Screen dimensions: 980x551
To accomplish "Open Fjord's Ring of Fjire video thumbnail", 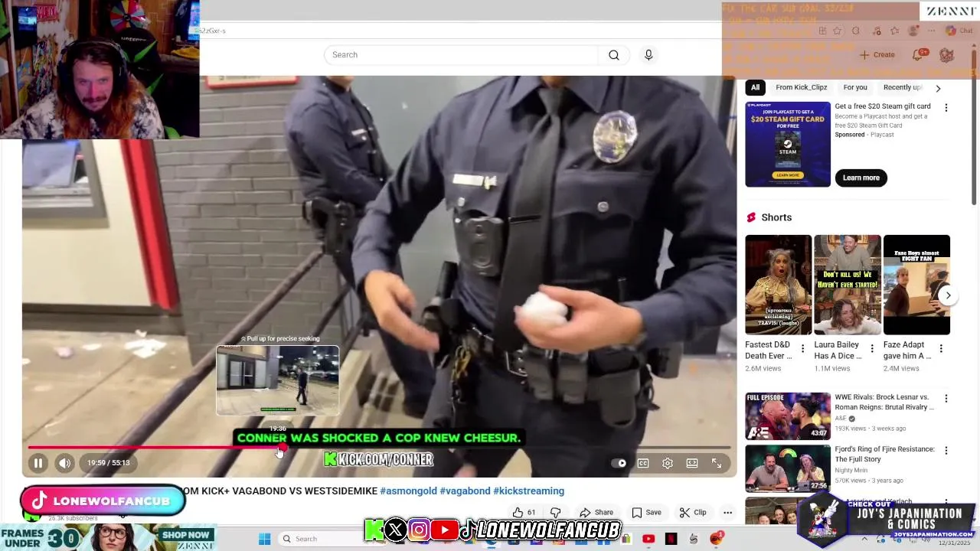I will (x=788, y=468).
